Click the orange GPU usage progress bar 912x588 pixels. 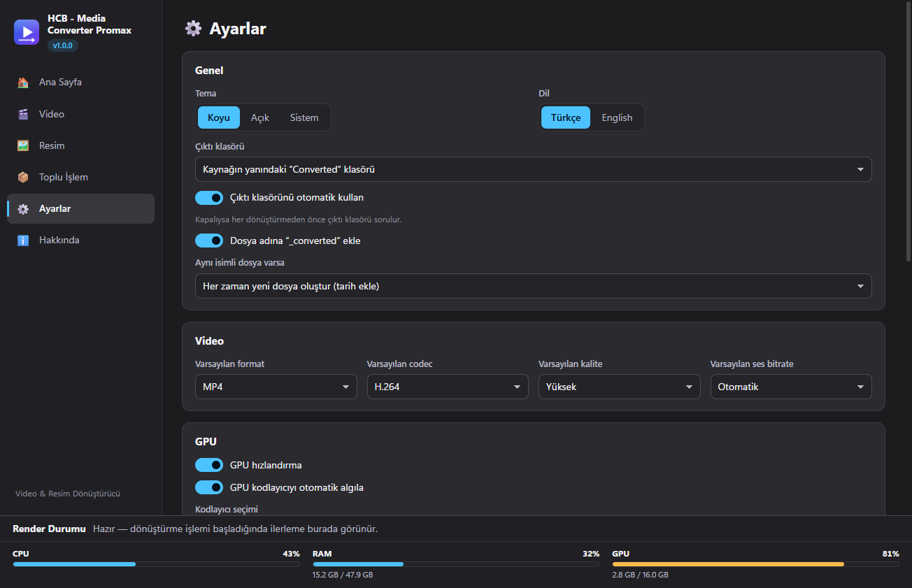pyautogui.click(x=755, y=564)
